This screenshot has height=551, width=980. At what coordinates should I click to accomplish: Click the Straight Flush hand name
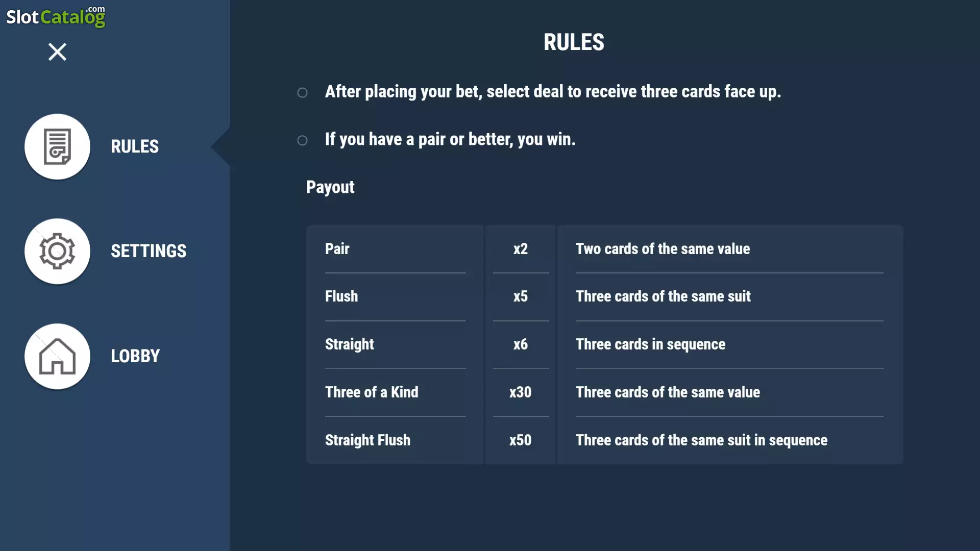click(x=367, y=440)
